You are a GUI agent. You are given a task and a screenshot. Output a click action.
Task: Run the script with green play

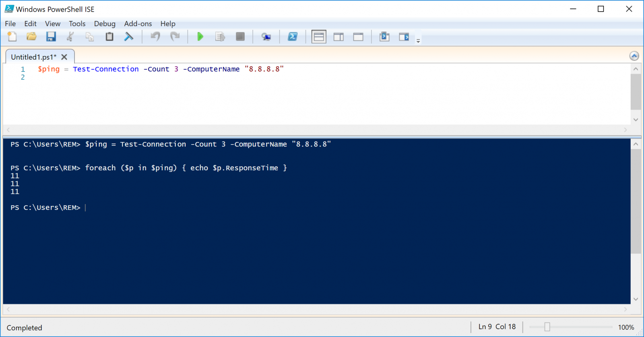[x=200, y=37]
